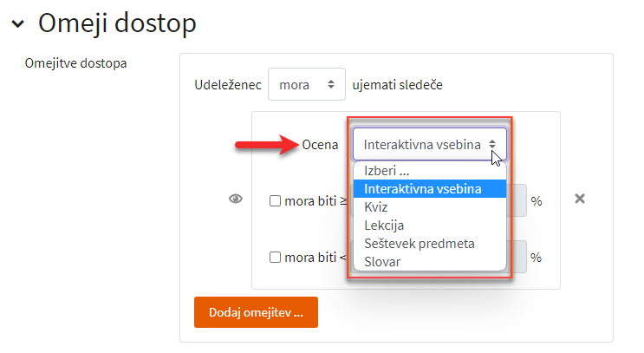Enable the 'mora biti <' checkbox

pos(275,258)
